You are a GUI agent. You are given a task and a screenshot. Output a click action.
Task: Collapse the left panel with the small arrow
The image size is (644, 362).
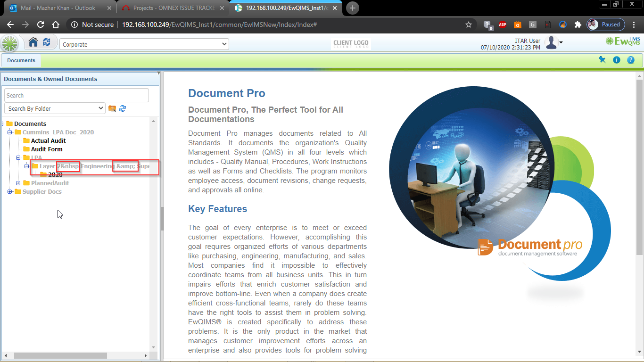(159, 74)
